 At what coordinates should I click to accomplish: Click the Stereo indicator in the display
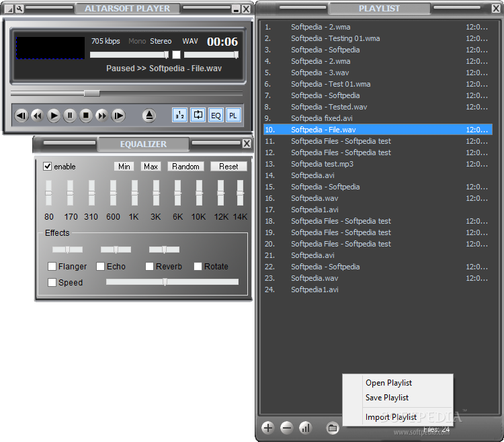[x=161, y=41]
